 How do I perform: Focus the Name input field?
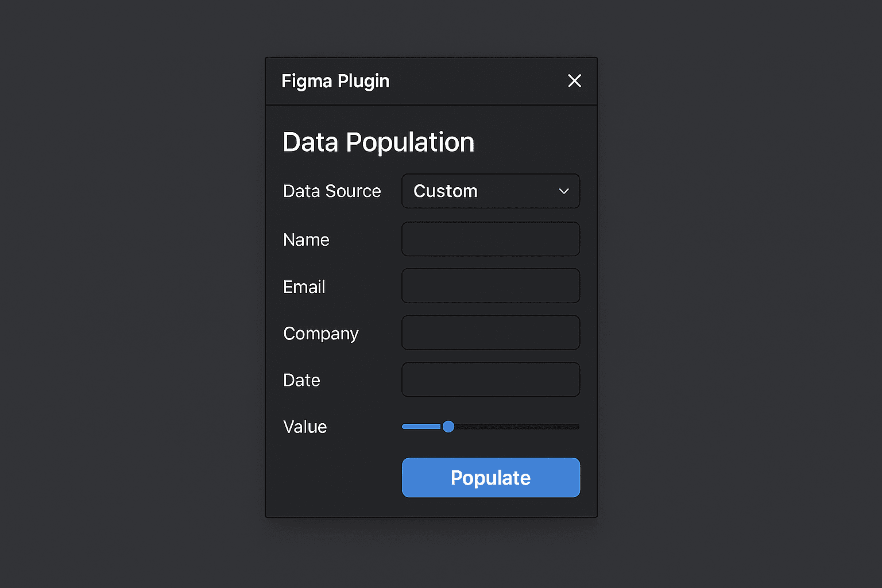pyautogui.click(x=490, y=239)
